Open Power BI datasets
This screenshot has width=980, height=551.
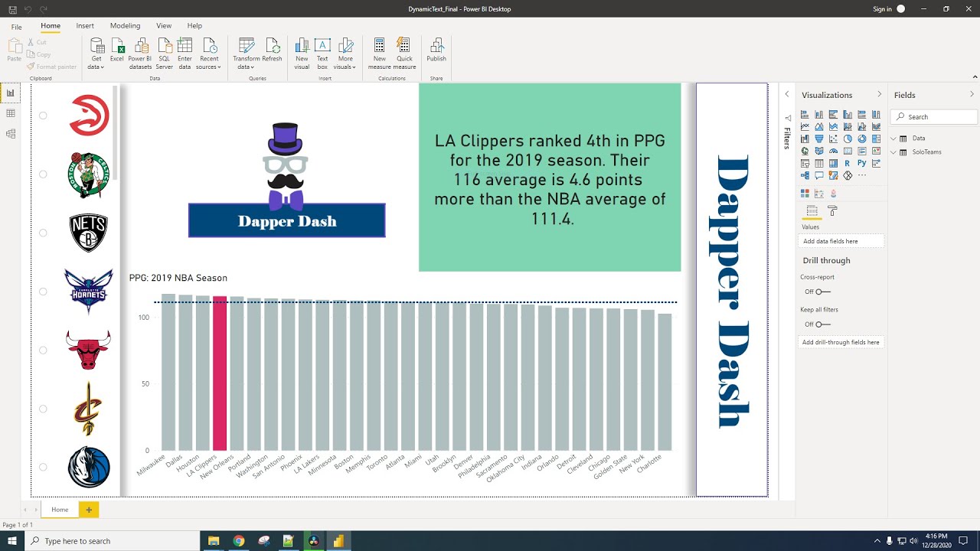pyautogui.click(x=140, y=54)
